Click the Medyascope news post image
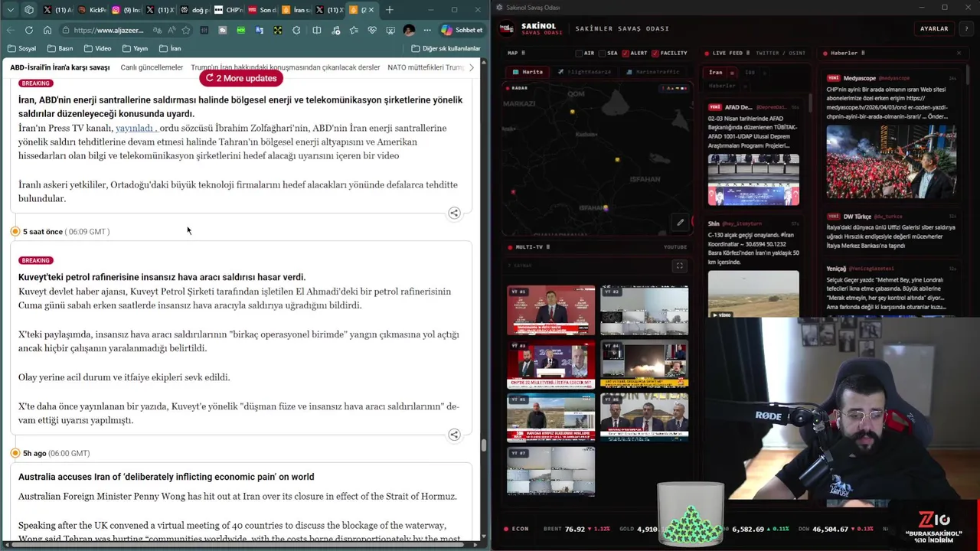This screenshot has height=551, width=980. [890, 161]
